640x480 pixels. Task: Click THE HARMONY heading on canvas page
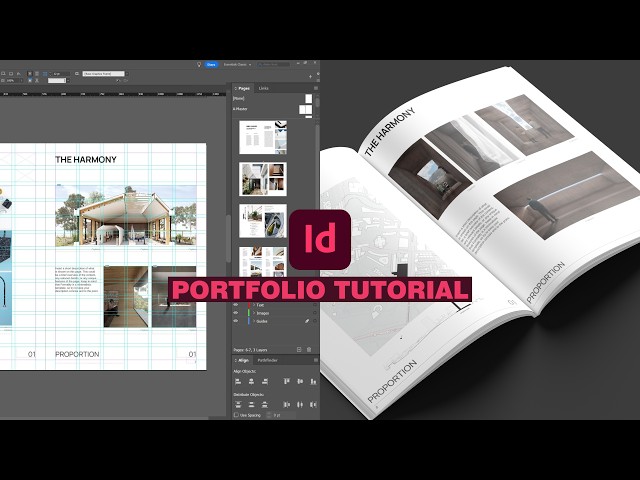point(86,160)
